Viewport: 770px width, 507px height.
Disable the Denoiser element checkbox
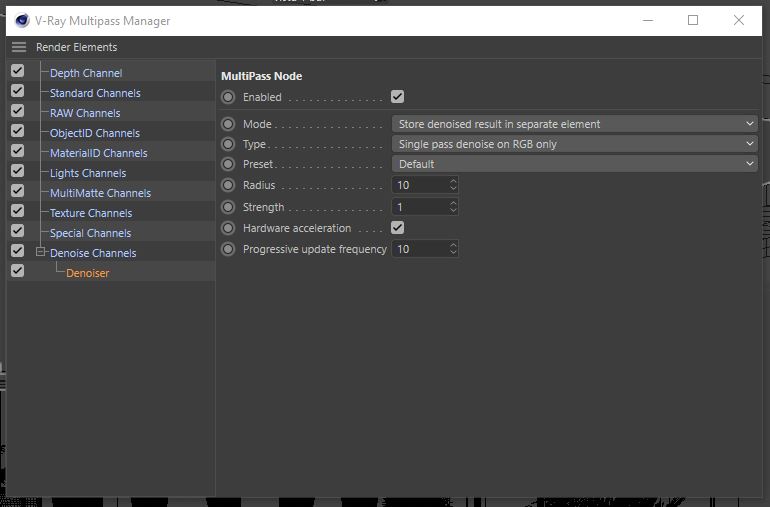point(18,271)
